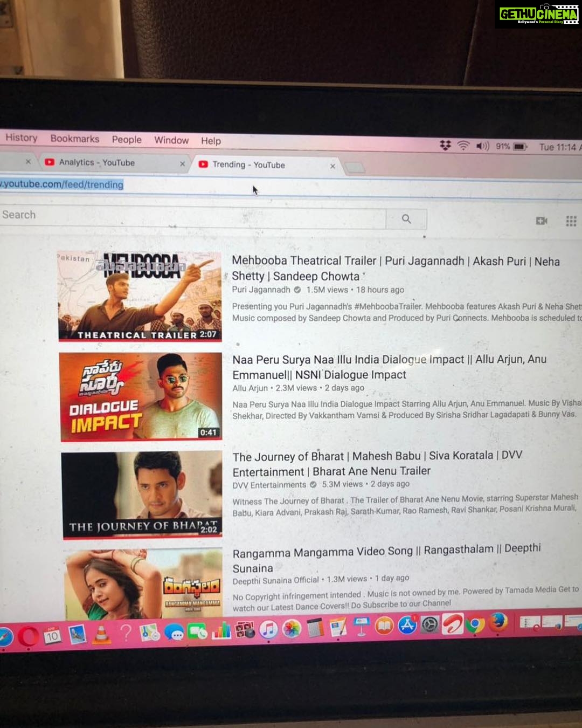Open the Wi-Fi status menu
This screenshot has width=582, height=728.
[x=463, y=146]
